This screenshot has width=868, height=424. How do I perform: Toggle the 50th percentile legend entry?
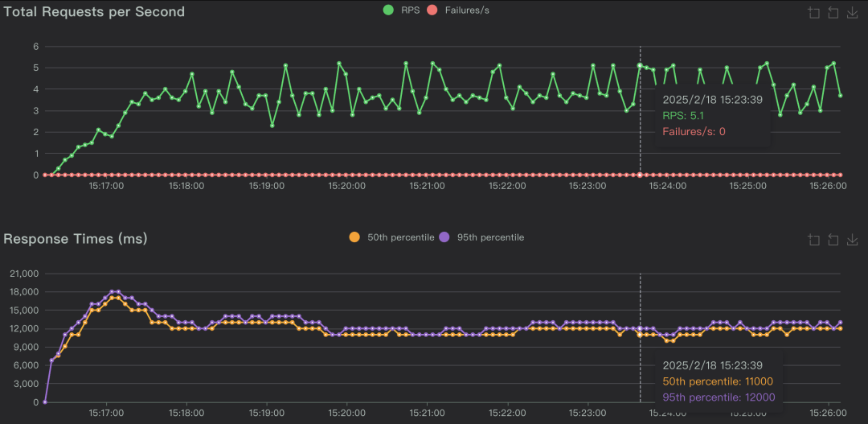click(x=391, y=237)
